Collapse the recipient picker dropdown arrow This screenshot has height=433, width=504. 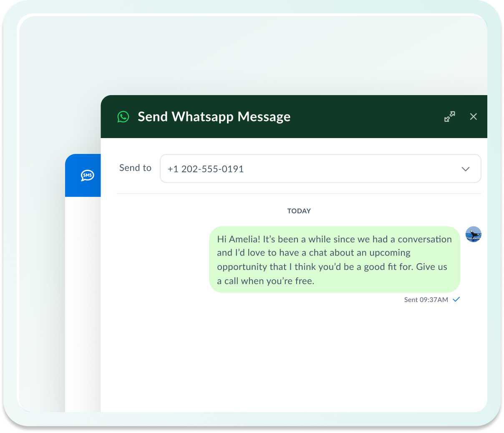point(466,169)
